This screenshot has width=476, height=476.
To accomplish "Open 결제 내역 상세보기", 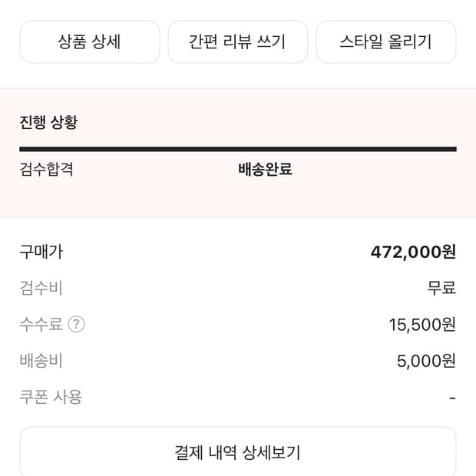I will pos(237,452).
